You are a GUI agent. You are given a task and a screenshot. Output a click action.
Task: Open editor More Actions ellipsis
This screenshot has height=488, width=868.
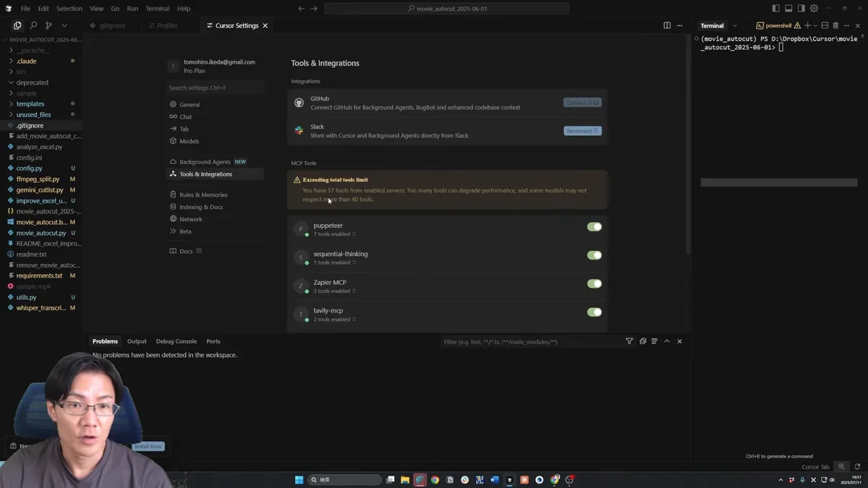point(679,25)
